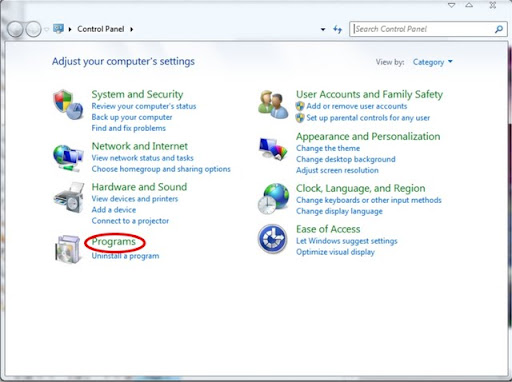
Task: Open the Network and Internet heading
Action: coord(140,146)
